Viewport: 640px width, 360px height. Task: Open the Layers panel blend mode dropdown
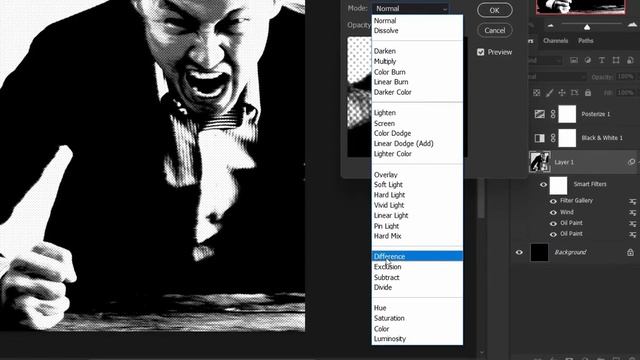[x=557, y=77]
